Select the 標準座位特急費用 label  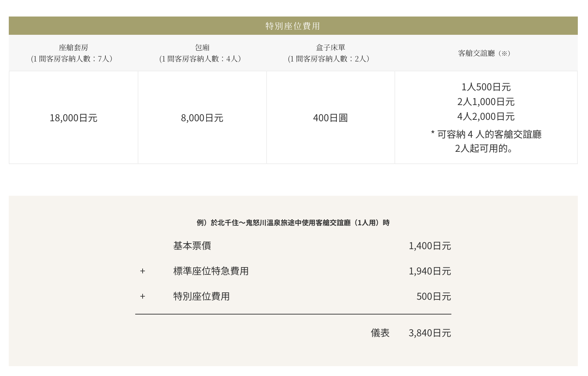pyautogui.click(x=211, y=271)
